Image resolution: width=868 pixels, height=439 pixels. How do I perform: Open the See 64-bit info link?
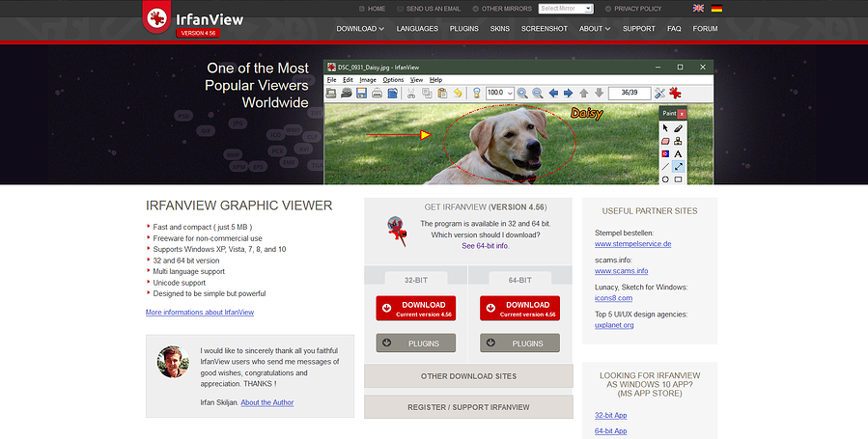pos(486,246)
